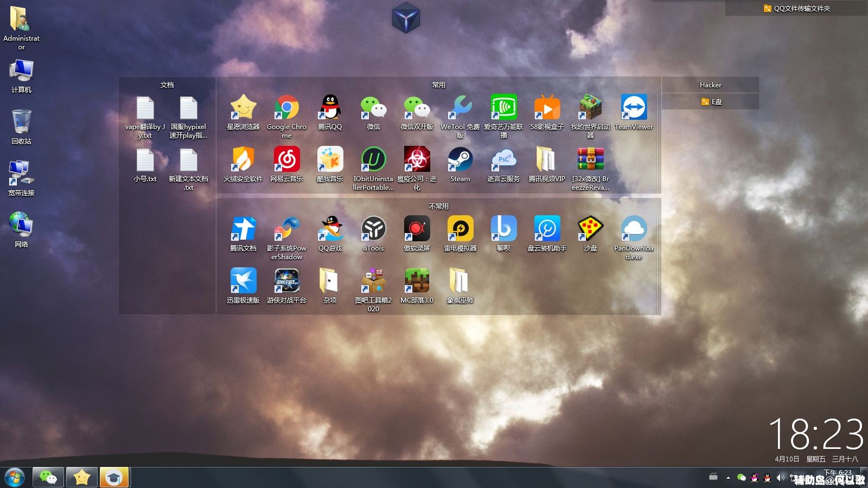Open 瘟疫公司:进化 game shortcut

(417, 169)
